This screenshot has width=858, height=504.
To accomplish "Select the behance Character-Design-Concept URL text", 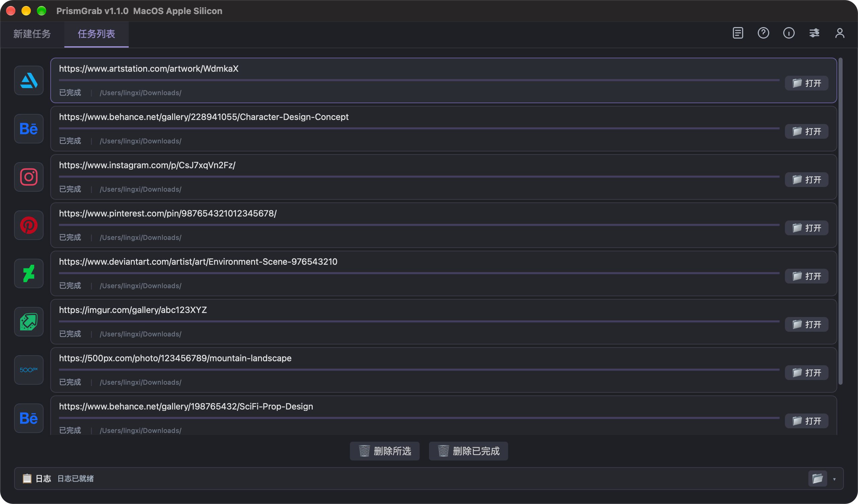I will (x=203, y=117).
